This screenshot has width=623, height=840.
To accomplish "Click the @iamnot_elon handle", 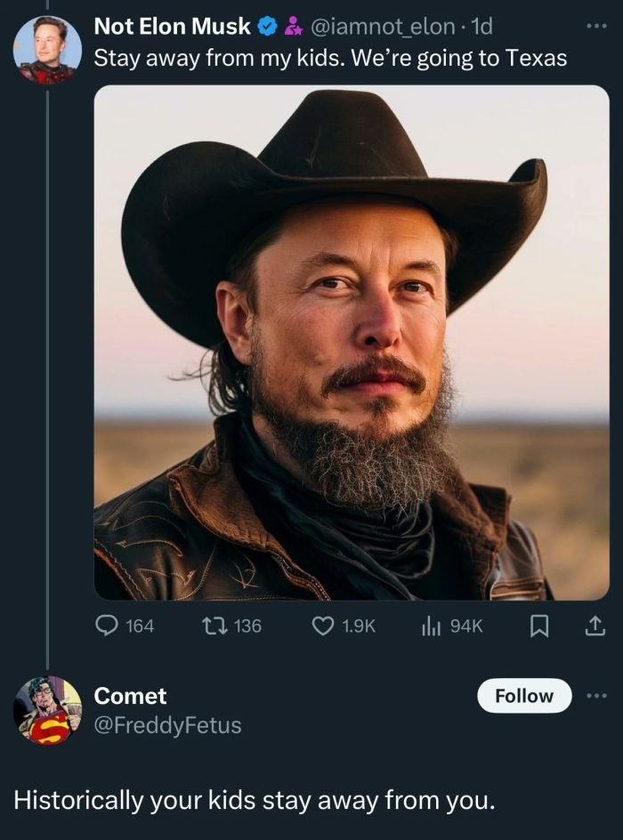I will [x=384, y=28].
